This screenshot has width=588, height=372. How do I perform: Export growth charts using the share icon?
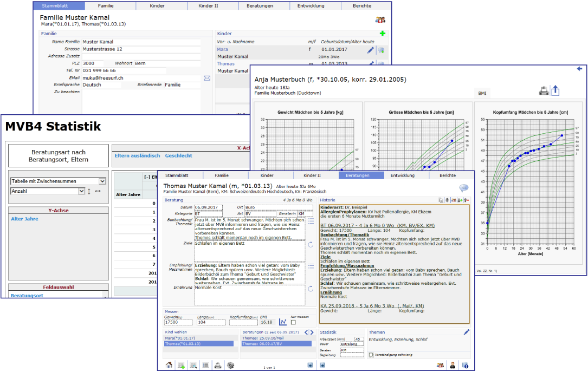pos(555,90)
